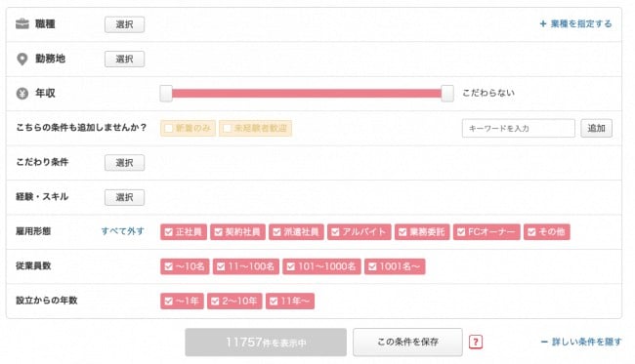Uncheck the 正社員 employment type
This screenshot has width=635, height=364.
(184, 231)
